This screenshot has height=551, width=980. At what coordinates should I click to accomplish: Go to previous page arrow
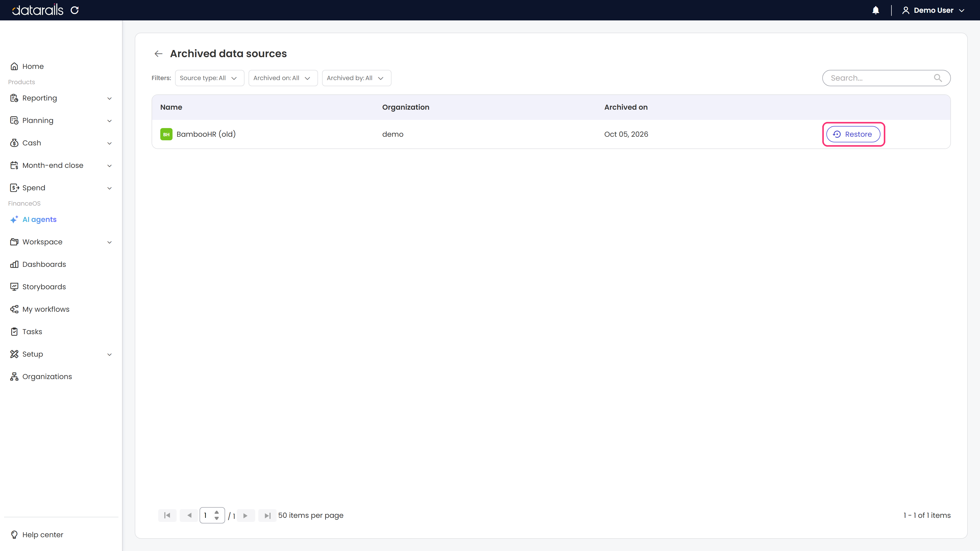[x=189, y=516]
